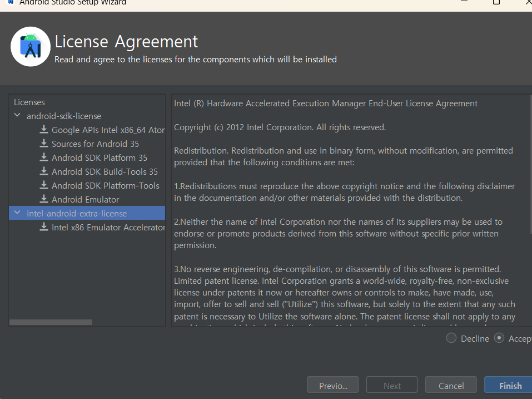Click download icon beside Google APIs Intel x86_64

[44, 130]
